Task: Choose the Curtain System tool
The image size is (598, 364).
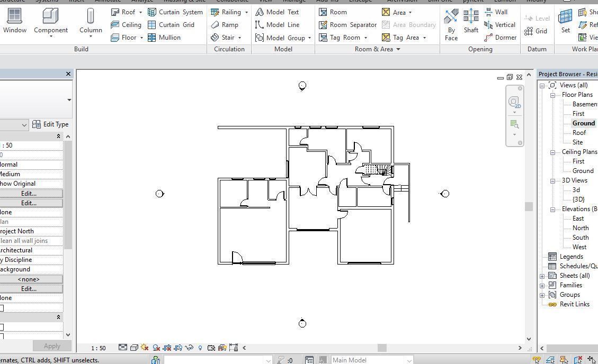Action: [175, 12]
